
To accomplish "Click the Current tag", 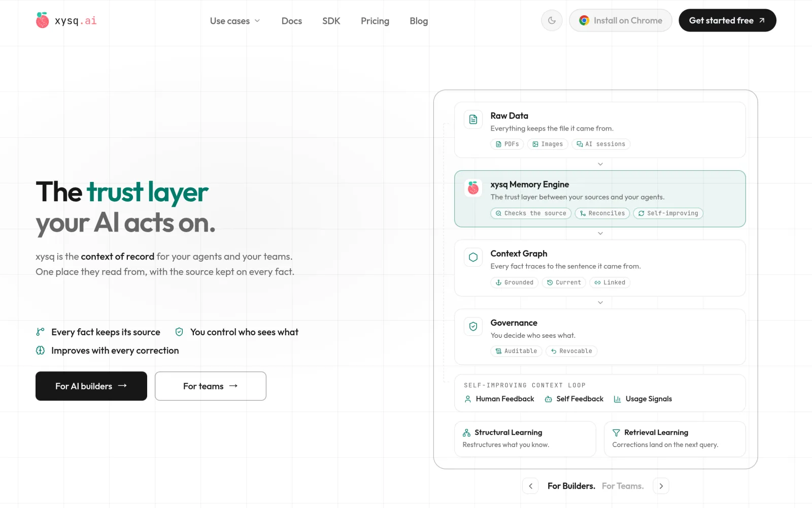I will tap(564, 282).
